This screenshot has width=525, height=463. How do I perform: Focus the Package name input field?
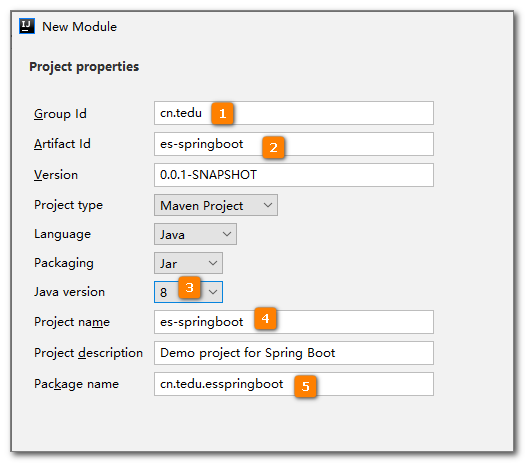[x=294, y=384]
